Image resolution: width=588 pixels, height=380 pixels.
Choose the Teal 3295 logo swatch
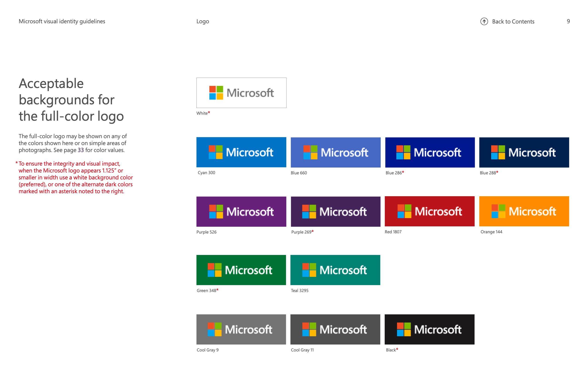pyautogui.click(x=335, y=270)
